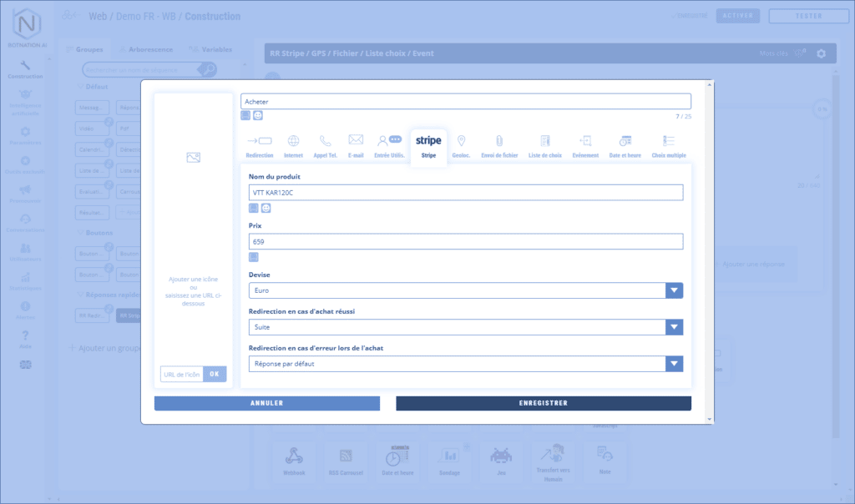Image resolution: width=855 pixels, height=504 pixels.
Task: Select the Evénement button type
Action: pos(584,145)
